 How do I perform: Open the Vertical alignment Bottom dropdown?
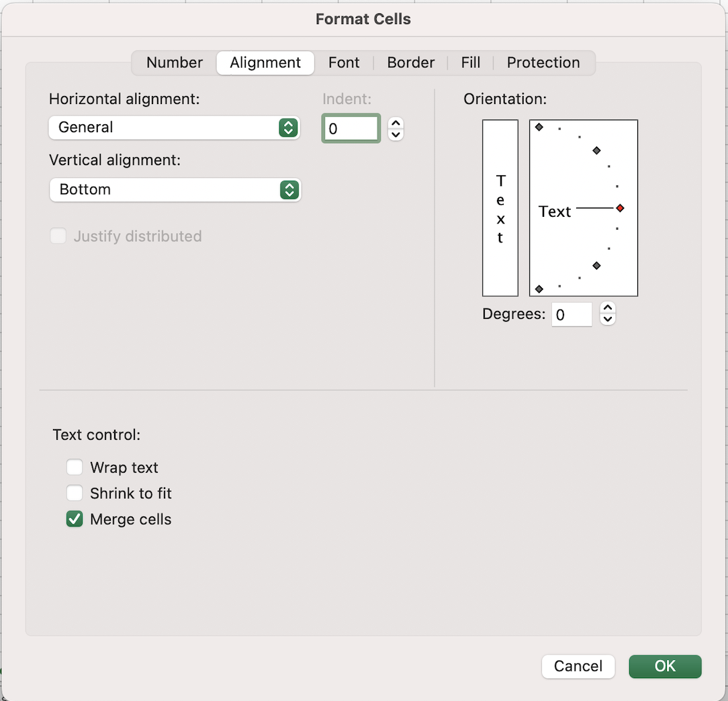175,189
